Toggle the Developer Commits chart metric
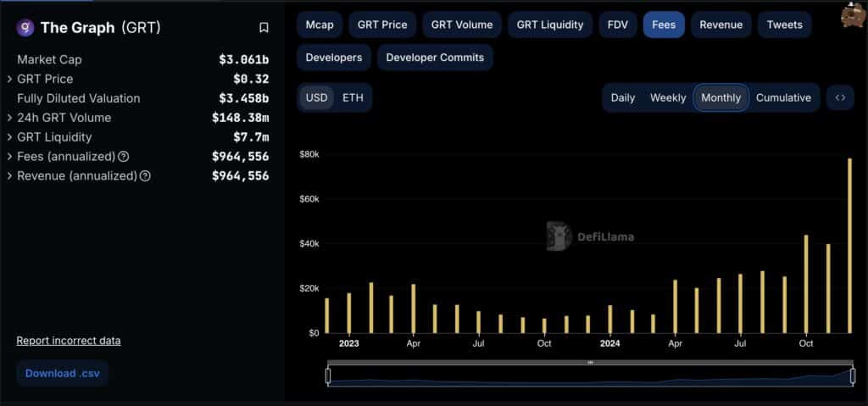 (x=435, y=58)
